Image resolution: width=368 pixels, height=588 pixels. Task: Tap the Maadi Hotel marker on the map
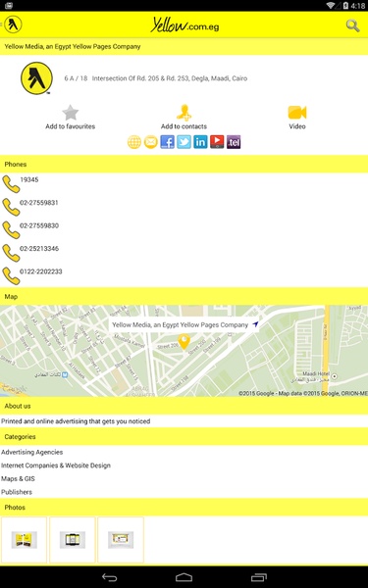(x=335, y=376)
